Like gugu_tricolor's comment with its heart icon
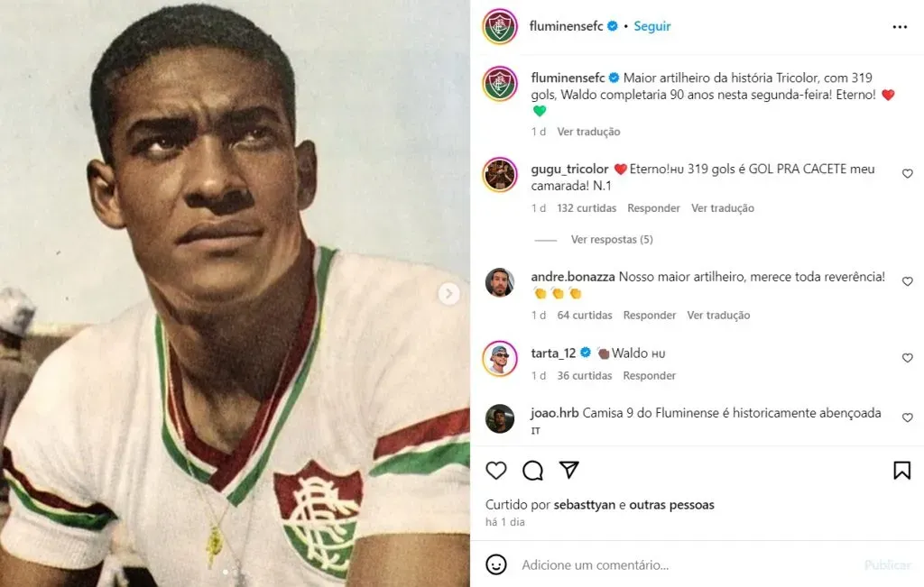 click(907, 173)
